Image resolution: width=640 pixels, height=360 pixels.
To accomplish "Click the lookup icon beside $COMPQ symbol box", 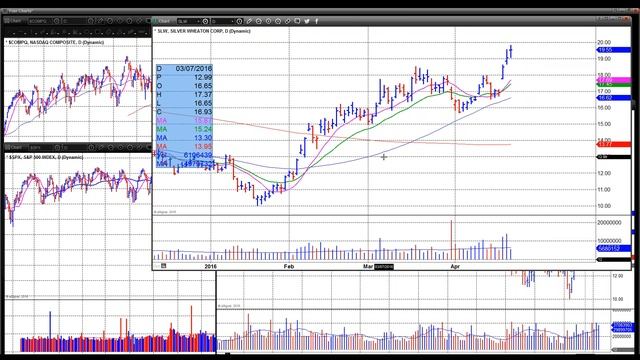I will click(57, 21).
